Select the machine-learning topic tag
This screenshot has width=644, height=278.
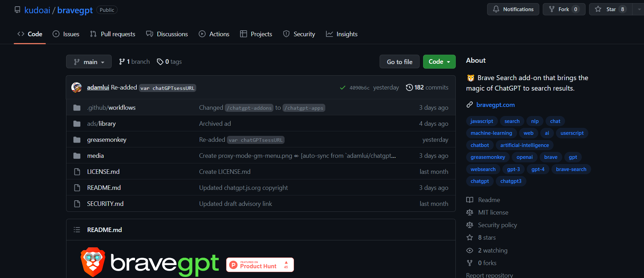491,133
